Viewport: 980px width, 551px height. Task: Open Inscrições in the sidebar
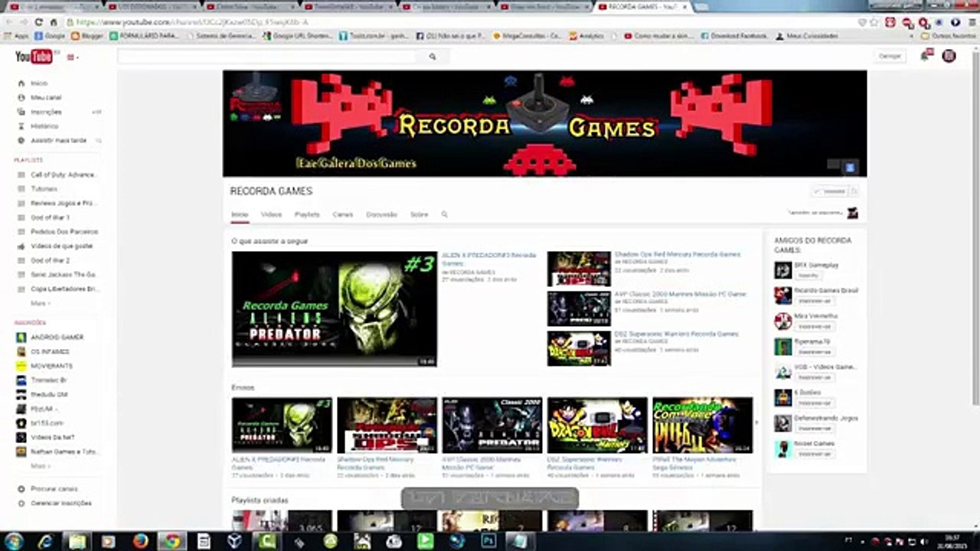click(46, 112)
